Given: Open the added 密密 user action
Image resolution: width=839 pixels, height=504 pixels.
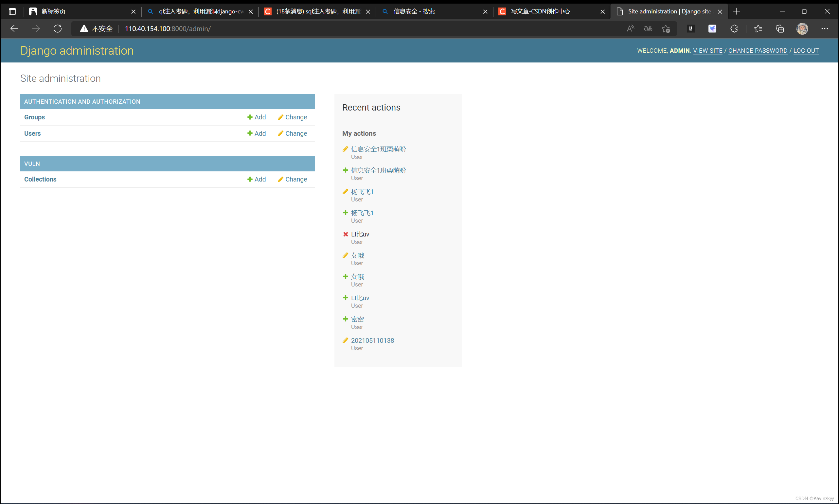Looking at the screenshot, I should coord(357,319).
